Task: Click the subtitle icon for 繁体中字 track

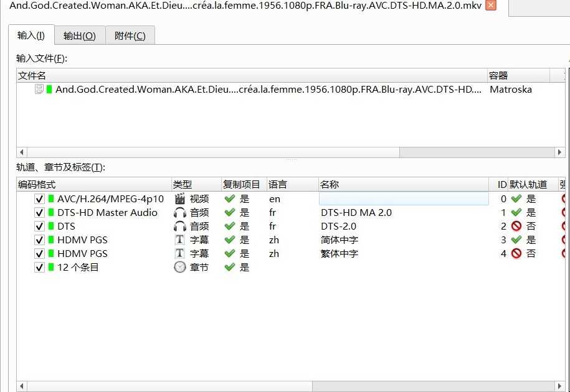Action: coord(179,254)
